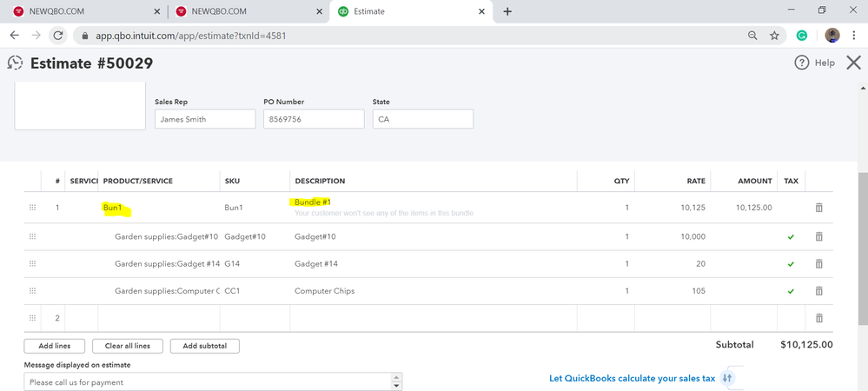Click the Add lines button
This screenshot has width=868, height=391.
[x=55, y=346]
